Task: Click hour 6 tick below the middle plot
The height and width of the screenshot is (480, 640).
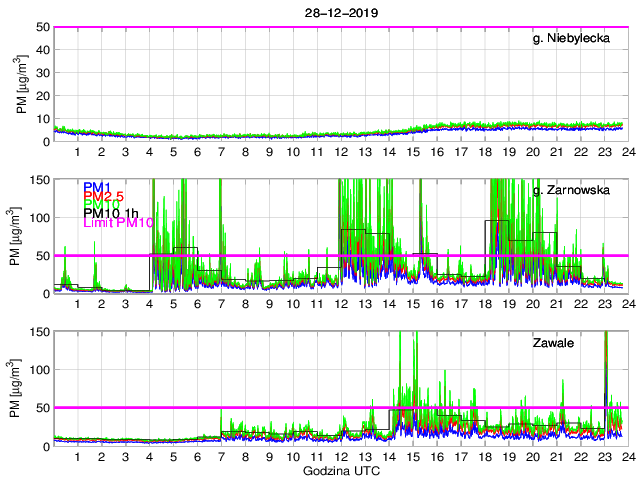Action: pyautogui.click(x=197, y=304)
